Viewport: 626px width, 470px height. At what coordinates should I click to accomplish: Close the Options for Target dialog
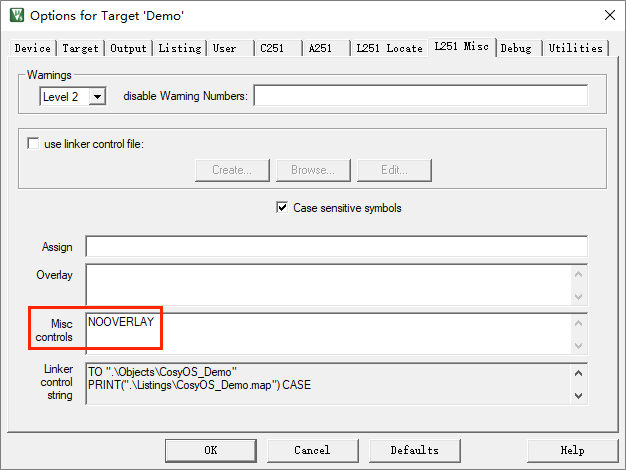(x=609, y=15)
